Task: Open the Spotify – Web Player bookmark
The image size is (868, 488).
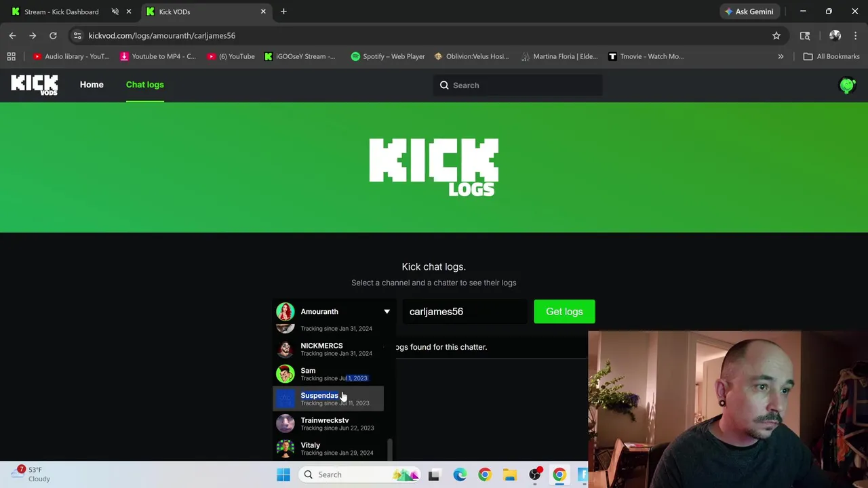Action: pos(388,56)
